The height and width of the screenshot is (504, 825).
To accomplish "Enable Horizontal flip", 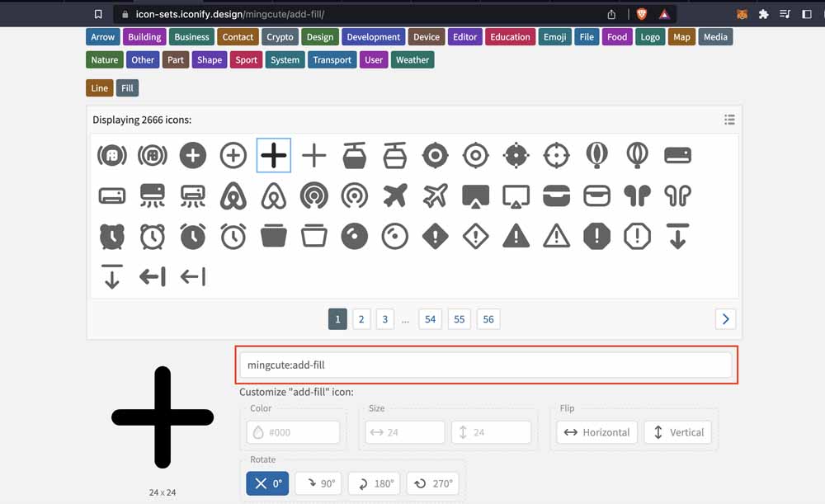I will click(x=596, y=431).
